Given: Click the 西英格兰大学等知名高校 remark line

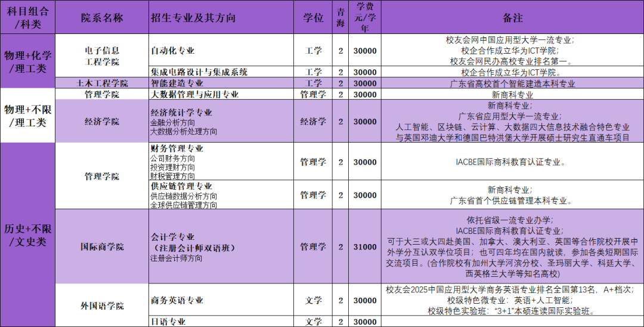Looking at the screenshot, I should tap(512, 273).
